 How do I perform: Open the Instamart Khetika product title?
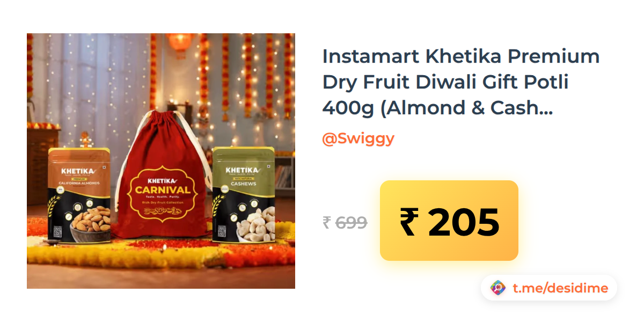[461, 82]
